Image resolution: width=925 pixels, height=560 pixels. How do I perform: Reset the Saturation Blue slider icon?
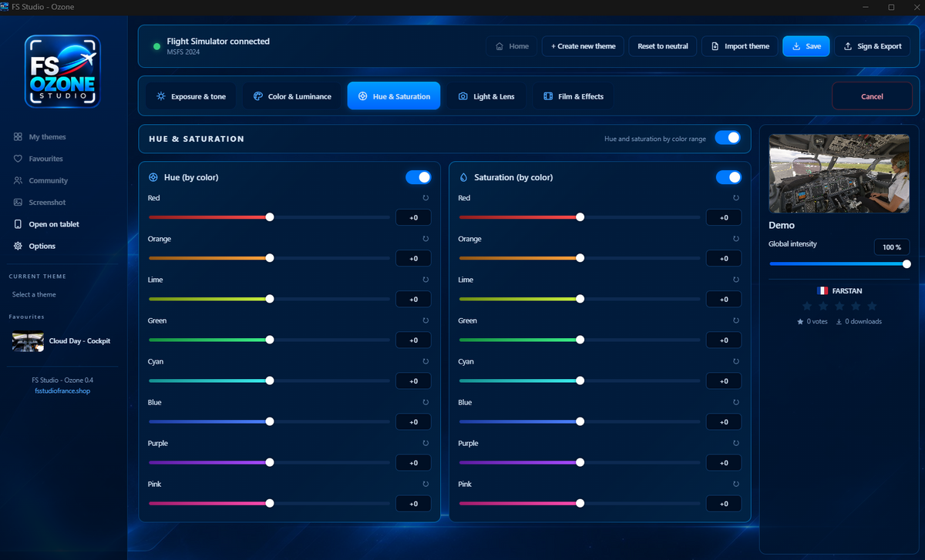point(736,402)
